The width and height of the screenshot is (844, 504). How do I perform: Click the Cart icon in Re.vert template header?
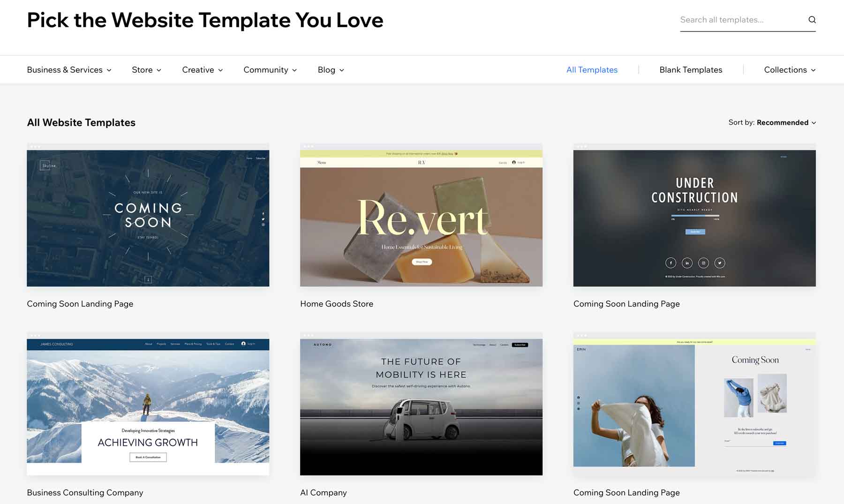[503, 162]
